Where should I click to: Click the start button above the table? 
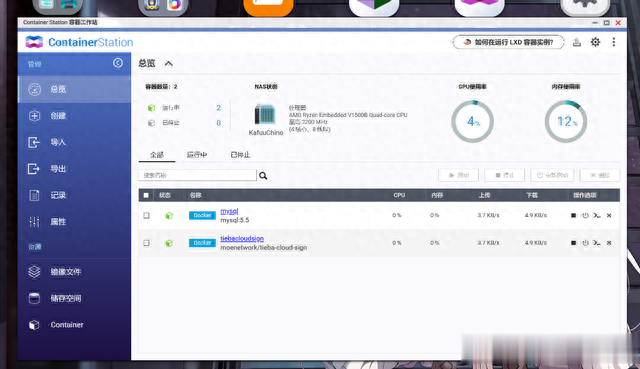pyautogui.click(x=458, y=175)
